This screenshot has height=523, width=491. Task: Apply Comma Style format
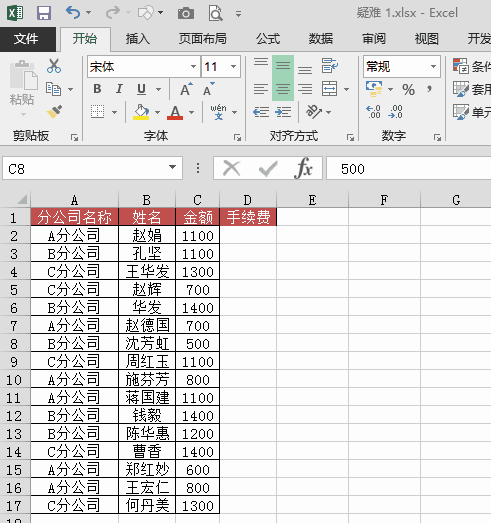(x=430, y=89)
